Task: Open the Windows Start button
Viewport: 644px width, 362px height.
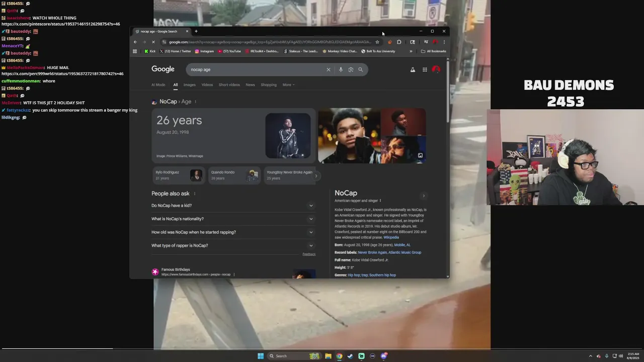Action: point(261,356)
